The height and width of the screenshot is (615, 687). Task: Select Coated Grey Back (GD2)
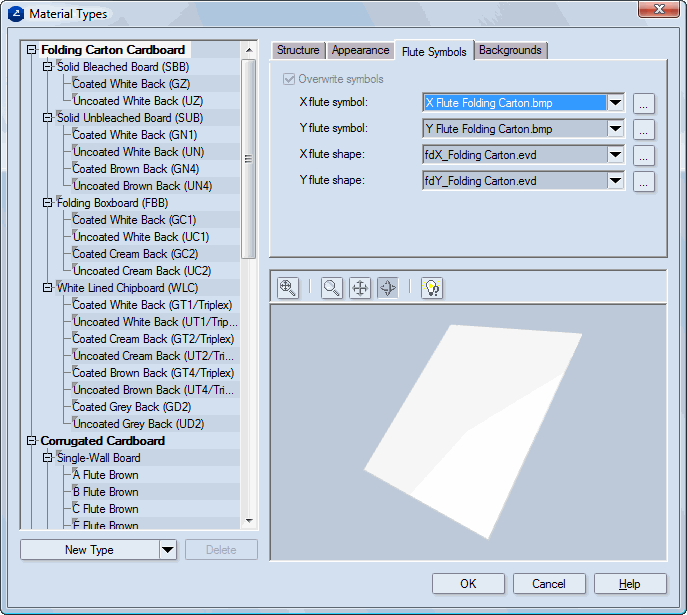tap(132, 407)
